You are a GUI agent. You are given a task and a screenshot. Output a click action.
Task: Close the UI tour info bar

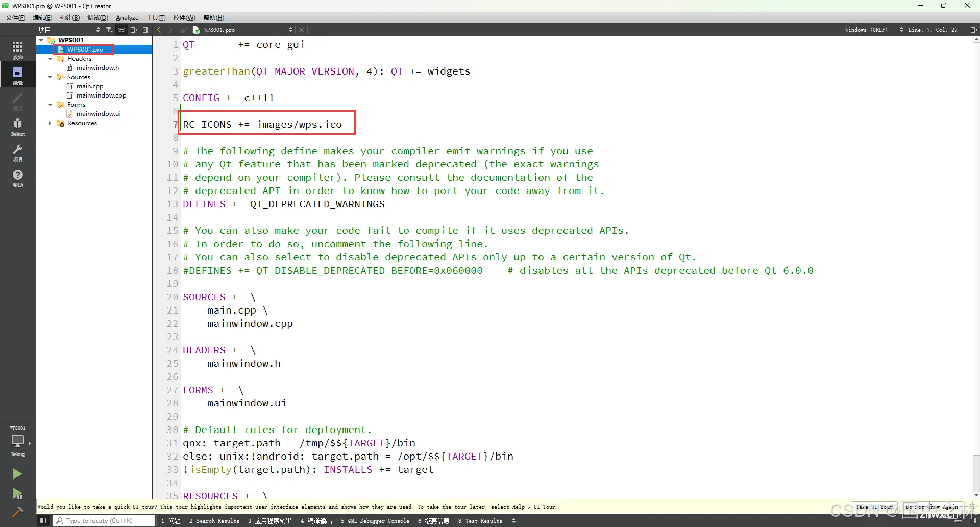coord(972,507)
